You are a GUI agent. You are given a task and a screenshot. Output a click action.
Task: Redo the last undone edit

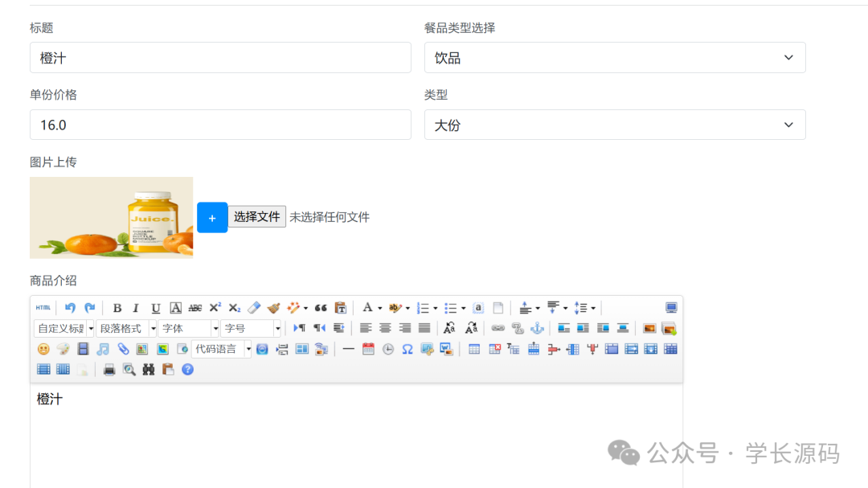(90, 307)
